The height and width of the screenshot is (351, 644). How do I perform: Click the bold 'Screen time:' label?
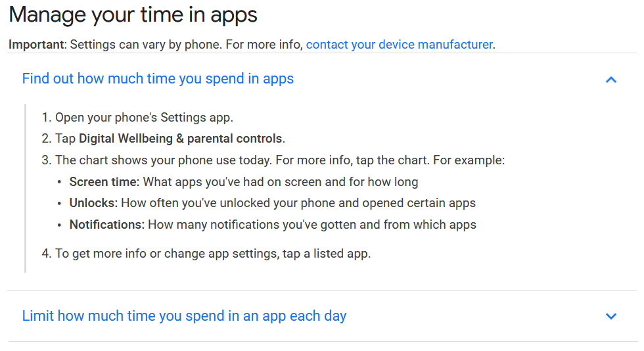point(104,181)
